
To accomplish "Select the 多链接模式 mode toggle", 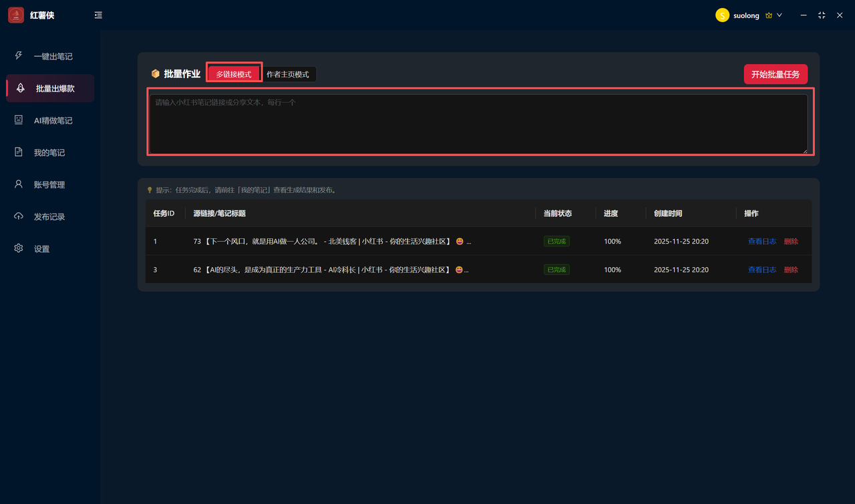I will [x=234, y=74].
